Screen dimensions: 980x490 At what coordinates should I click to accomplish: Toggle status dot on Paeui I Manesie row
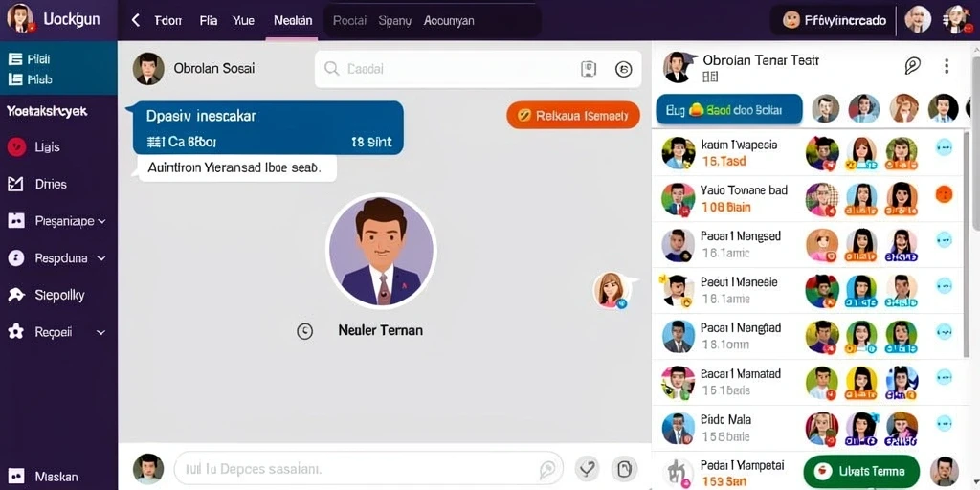coord(944,285)
